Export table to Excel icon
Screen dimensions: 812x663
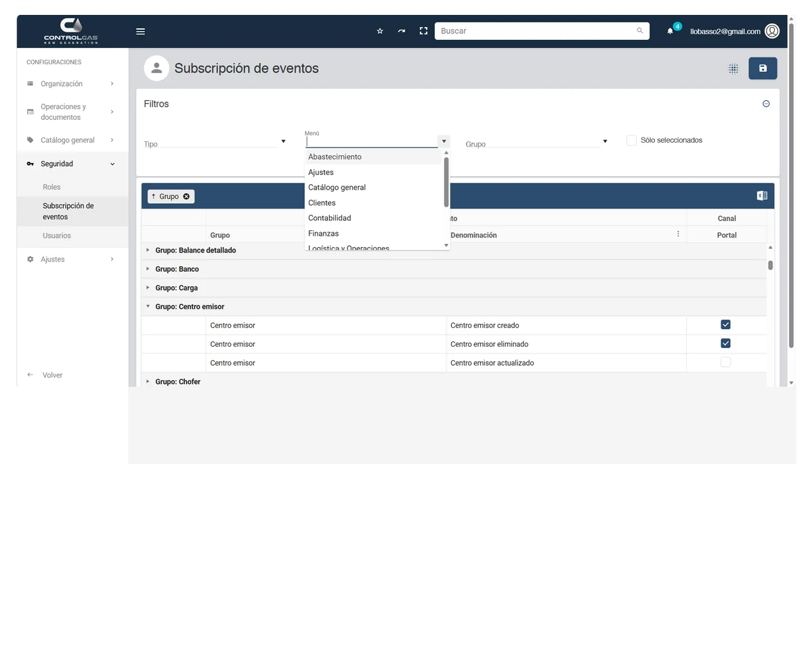click(762, 196)
